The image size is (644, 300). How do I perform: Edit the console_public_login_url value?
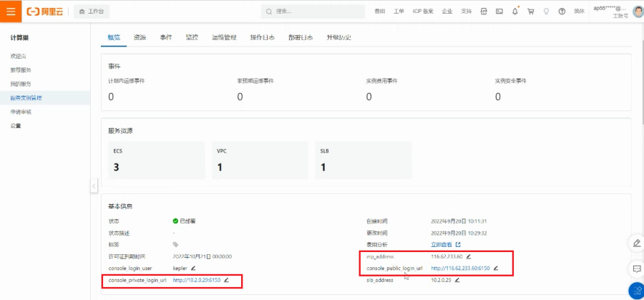coord(496,268)
